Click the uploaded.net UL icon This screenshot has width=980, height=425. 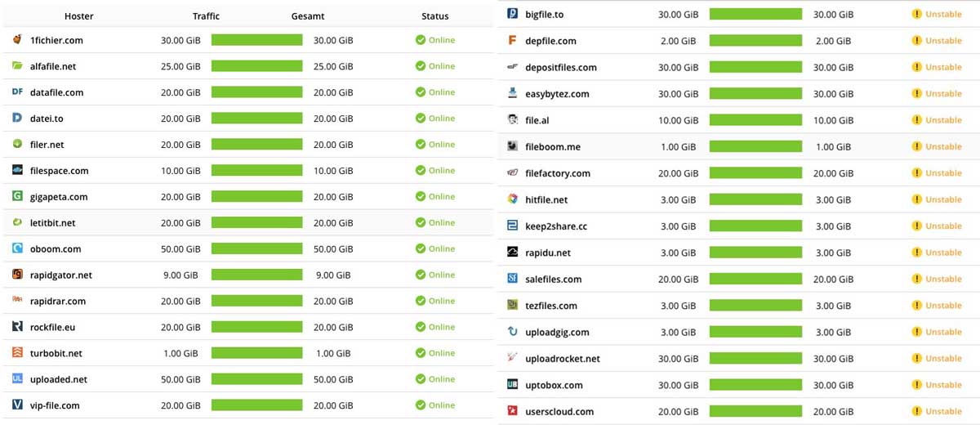(17, 379)
